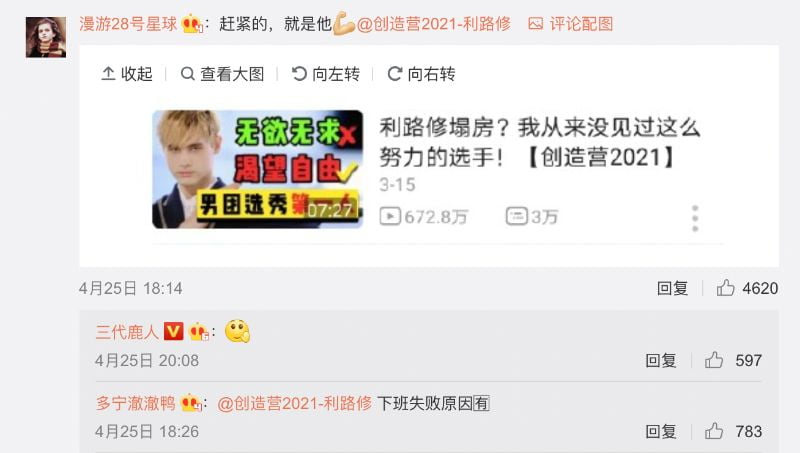
Task: Open the @创造营2021-利路修 mention in top comment
Action: (x=434, y=24)
